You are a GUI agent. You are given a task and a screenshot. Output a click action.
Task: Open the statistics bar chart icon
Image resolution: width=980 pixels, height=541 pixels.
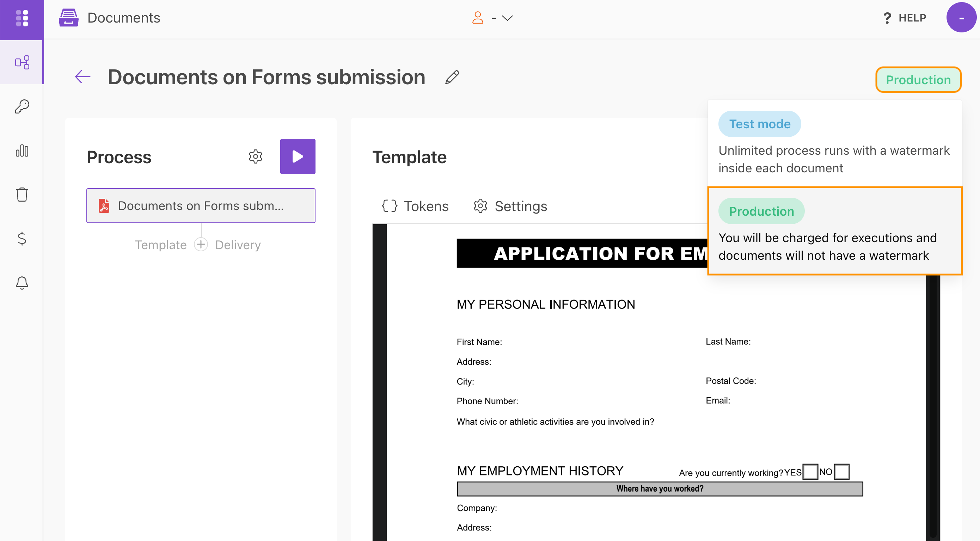tap(22, 150)
